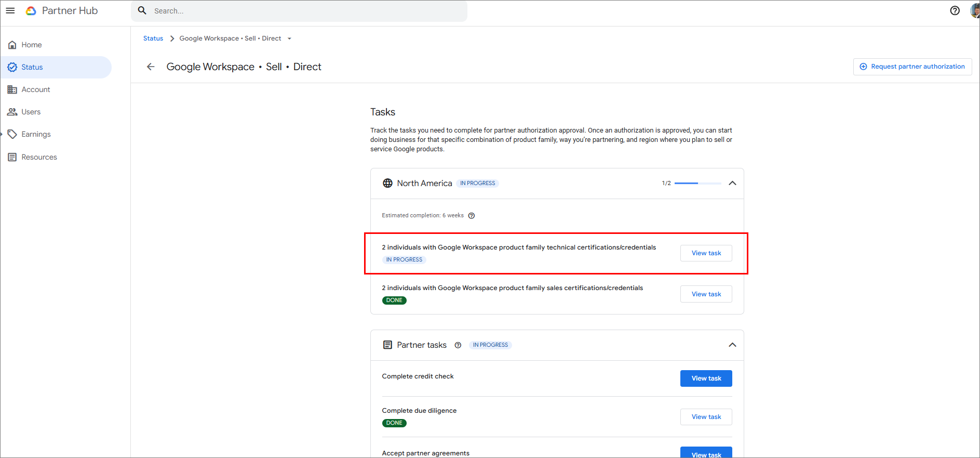Click the IN PROGRESS badge under technical certifications
This screenshot has height=458, width=980.
tap(404, 260)
